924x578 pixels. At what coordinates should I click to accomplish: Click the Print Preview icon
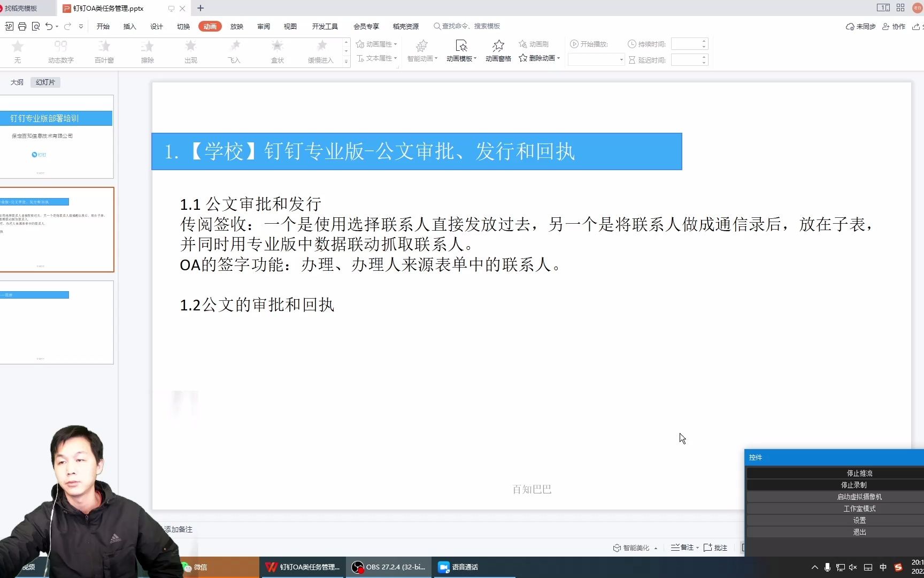tap(36, 26)
